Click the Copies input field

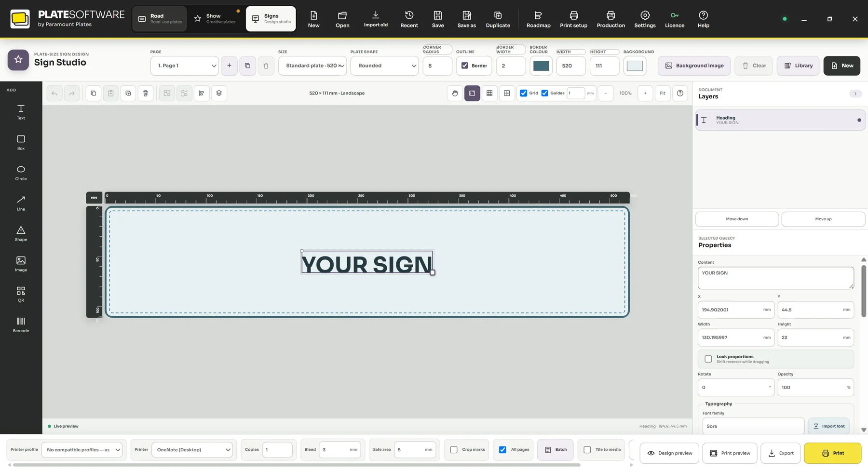tap(277, 450)
